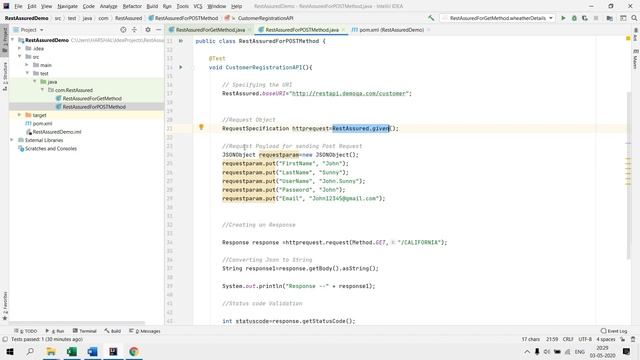
Task: Open the run configuration dropdown RestAssuredForGetMethod.wheatherDetails
Action: point(497,18)
